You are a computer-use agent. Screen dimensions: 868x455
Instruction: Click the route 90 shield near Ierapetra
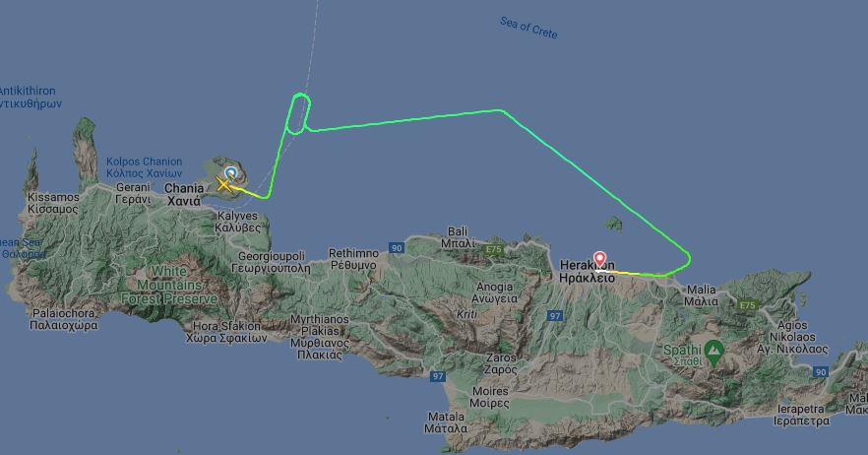pos(821,372)
